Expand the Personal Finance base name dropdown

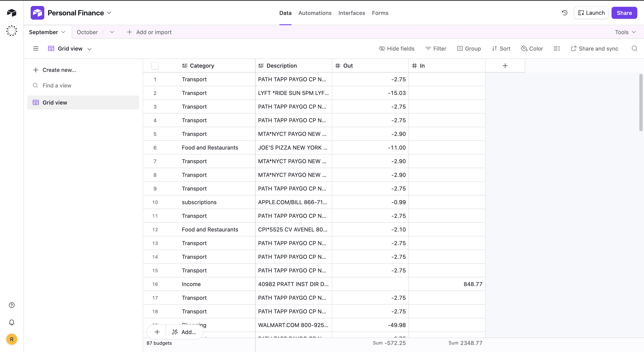click(109, 13)
